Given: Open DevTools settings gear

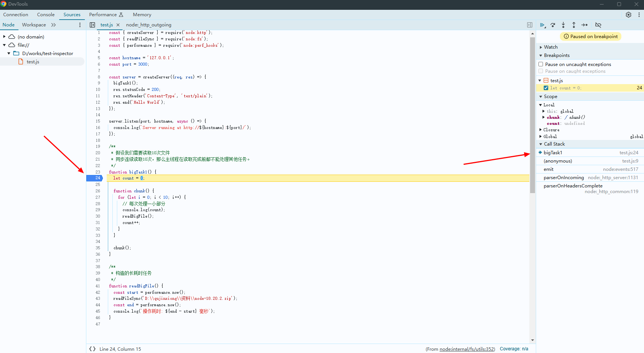Looking at the screenshot, I should 629,15.
